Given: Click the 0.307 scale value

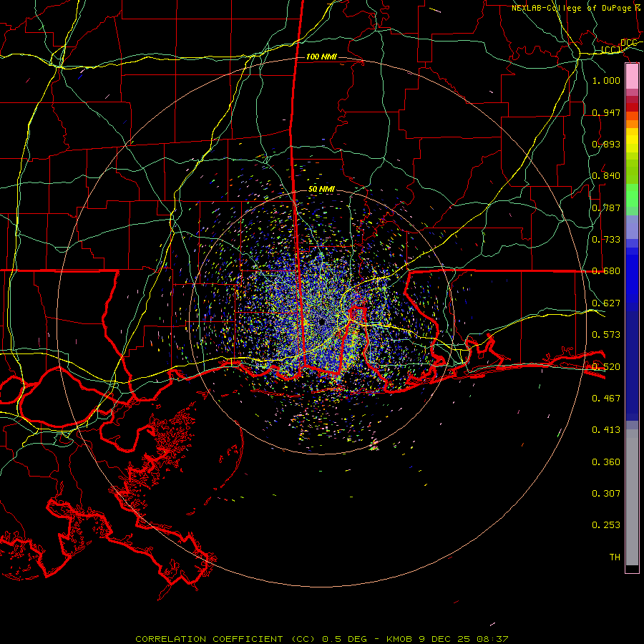Looking at the screenshot, I should (x=606, y=494).
